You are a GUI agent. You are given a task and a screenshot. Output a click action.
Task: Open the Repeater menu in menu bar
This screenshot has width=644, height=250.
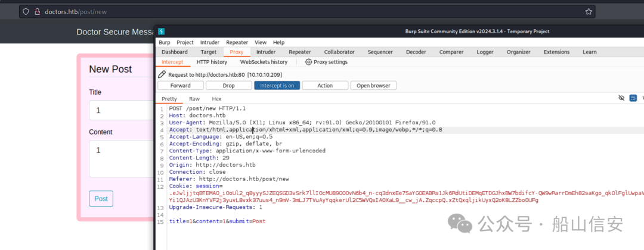[237, 42]
